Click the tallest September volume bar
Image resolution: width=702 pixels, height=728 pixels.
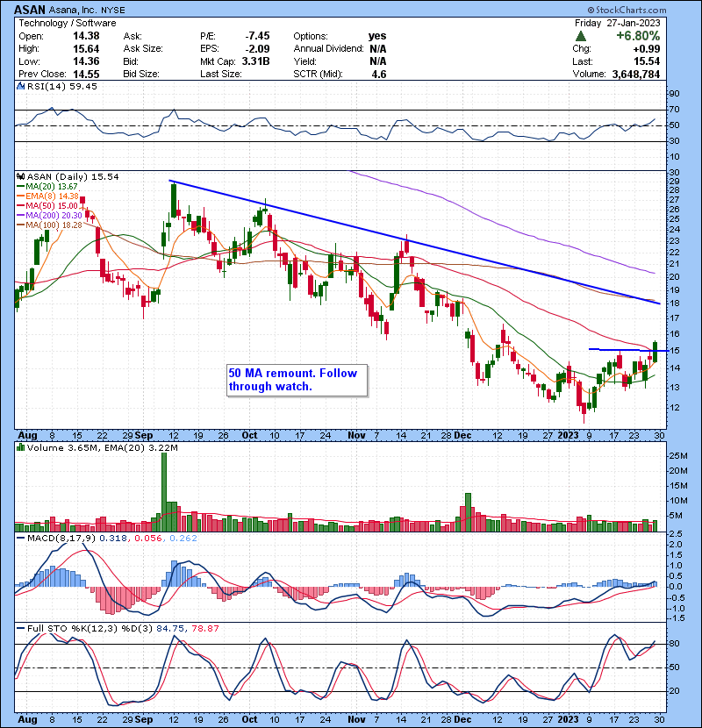coord(164,492)
